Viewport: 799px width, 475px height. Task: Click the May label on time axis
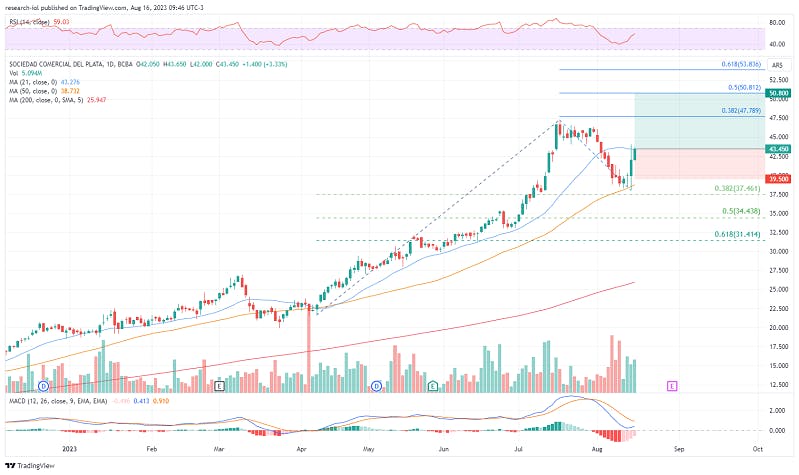coord(368,449)
